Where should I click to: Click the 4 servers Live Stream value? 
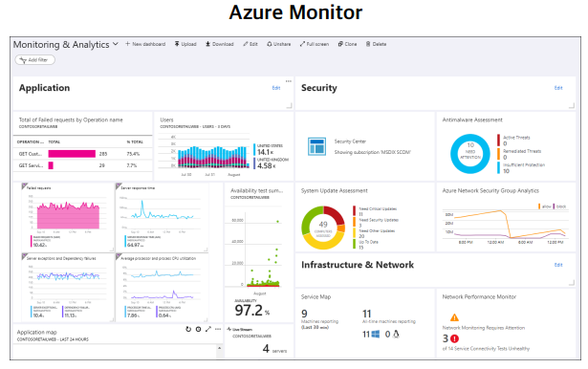tap(274, 349)
